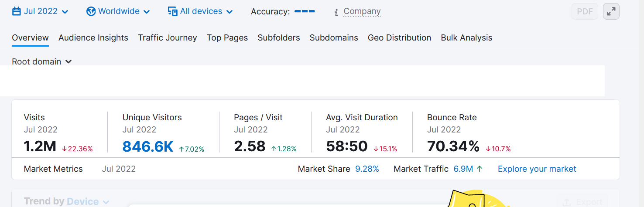Viewport: 644px width, 207px height.
Task: Click the Bounce Rate change 10.7%
Action: (x=498, y=149)
